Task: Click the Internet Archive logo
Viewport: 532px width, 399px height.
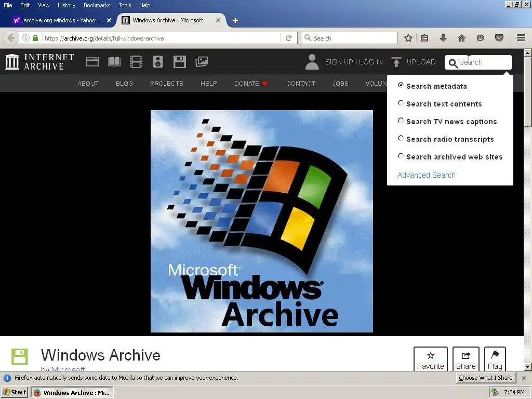Action: pos(39,62)
